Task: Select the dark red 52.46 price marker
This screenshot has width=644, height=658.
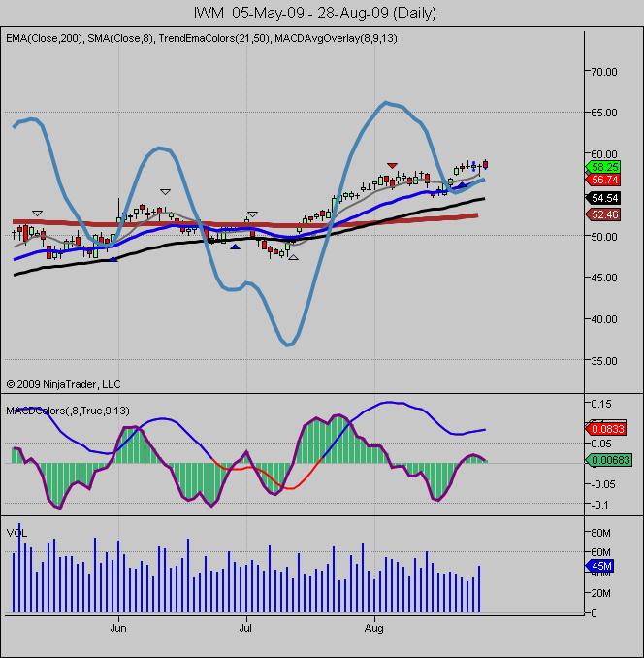Action: 603,214
